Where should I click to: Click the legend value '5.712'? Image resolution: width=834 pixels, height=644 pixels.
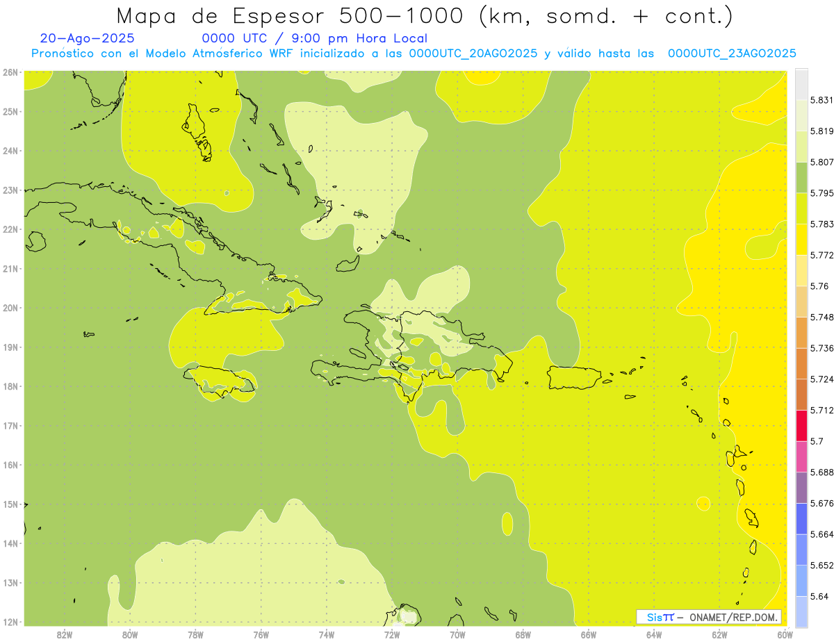pyautogui.click(x=821, y=410)
